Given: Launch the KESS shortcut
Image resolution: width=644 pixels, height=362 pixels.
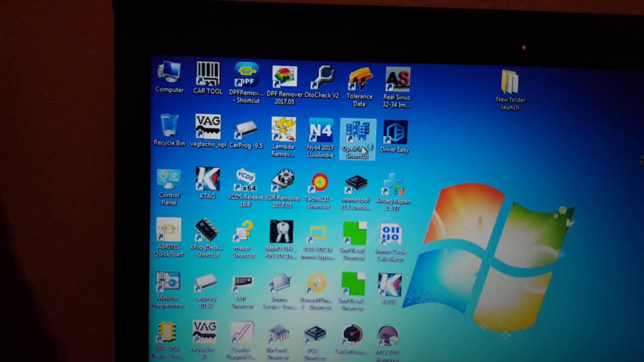Looking at the screenshot, I should [390, 289].
